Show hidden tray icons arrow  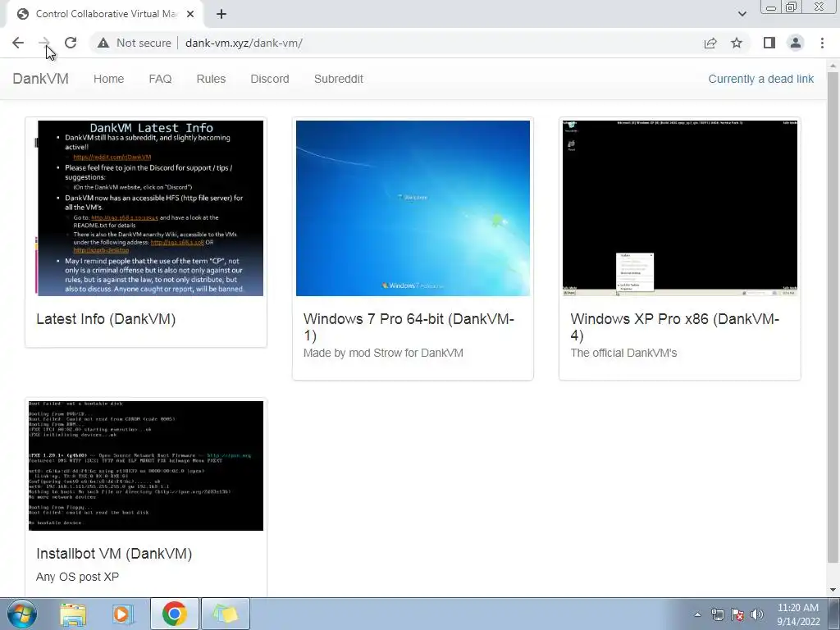(697, 614)
